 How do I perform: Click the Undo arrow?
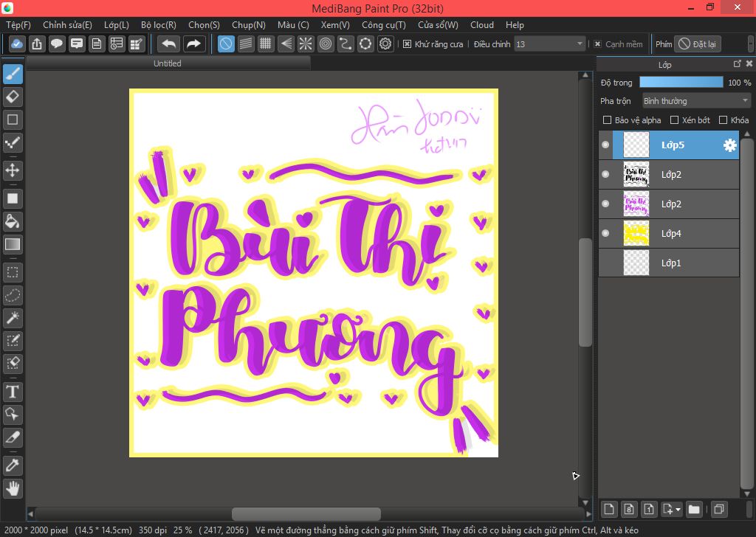[x=169, y=44]
